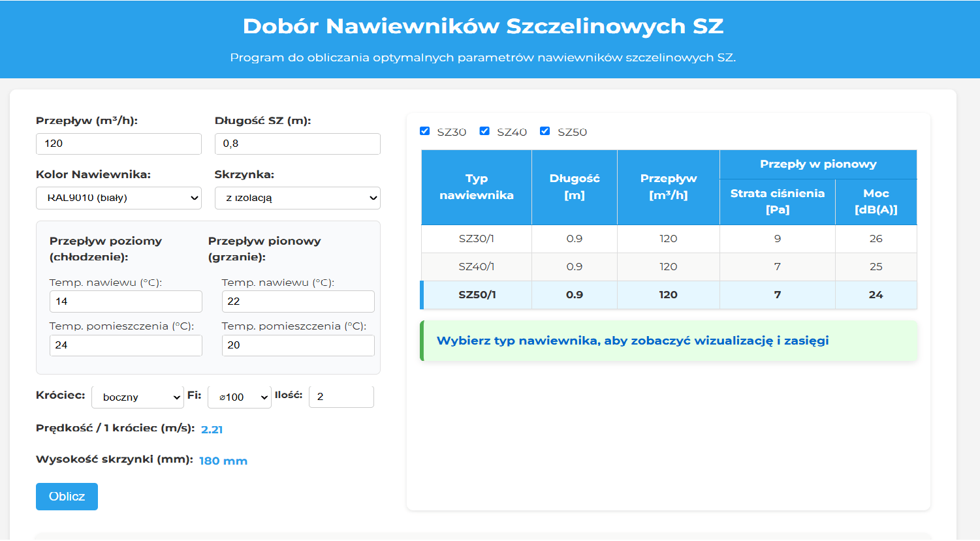Click cooling Temp. pomieszczenia field with 24
The width and height of the screenshot is (980, 541).
(x=126, y=345)
